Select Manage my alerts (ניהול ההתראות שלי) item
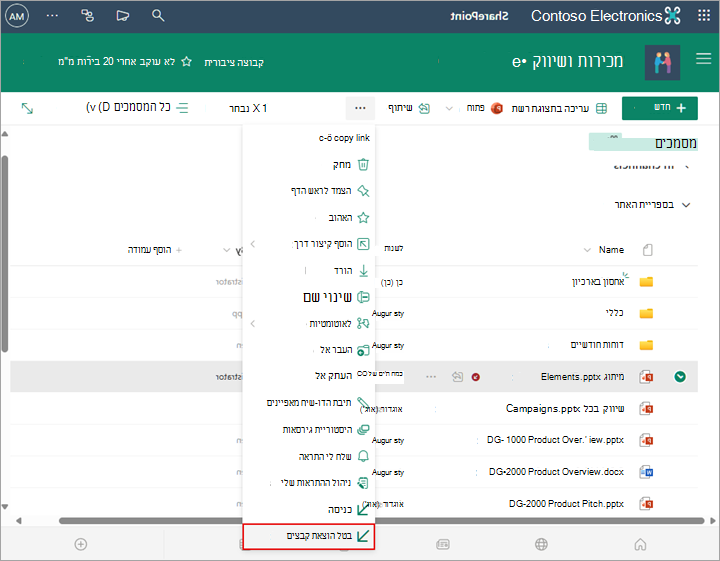This screenshot has width=720, height=561. (309, 483)
